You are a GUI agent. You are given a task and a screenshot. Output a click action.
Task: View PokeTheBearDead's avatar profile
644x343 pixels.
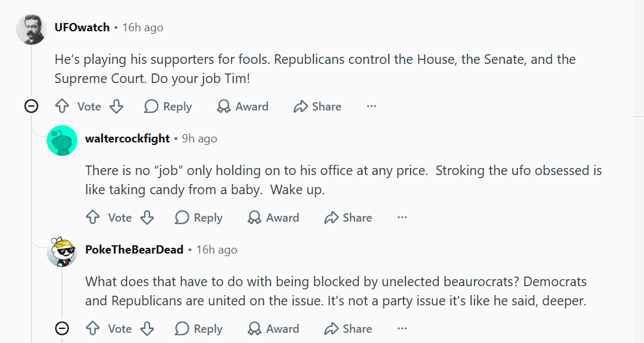coord(62,252)
